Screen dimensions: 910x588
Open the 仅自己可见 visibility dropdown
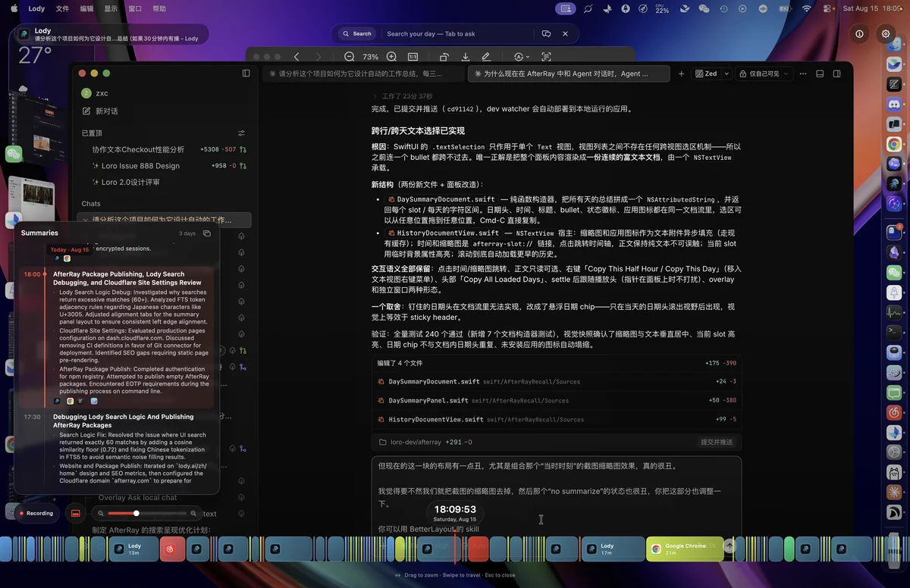pos(764,73)
